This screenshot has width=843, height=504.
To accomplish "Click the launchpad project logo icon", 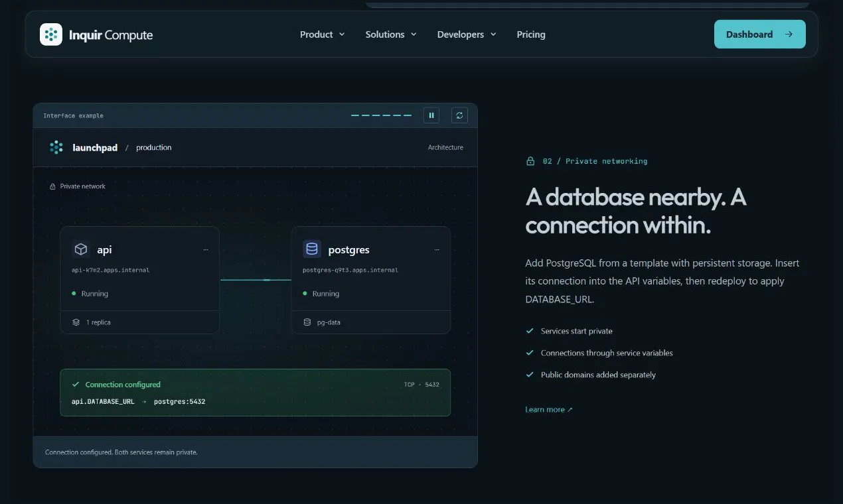I will click(x=56, y=147).
